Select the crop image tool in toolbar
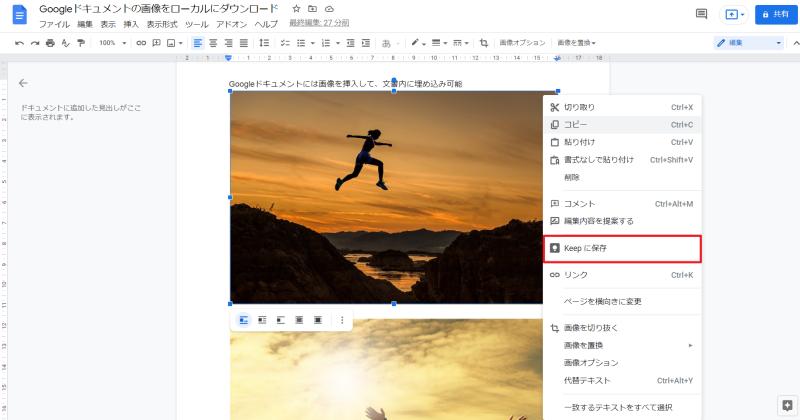The width and height of the screenshot is (800, 420). click(484, 43)
